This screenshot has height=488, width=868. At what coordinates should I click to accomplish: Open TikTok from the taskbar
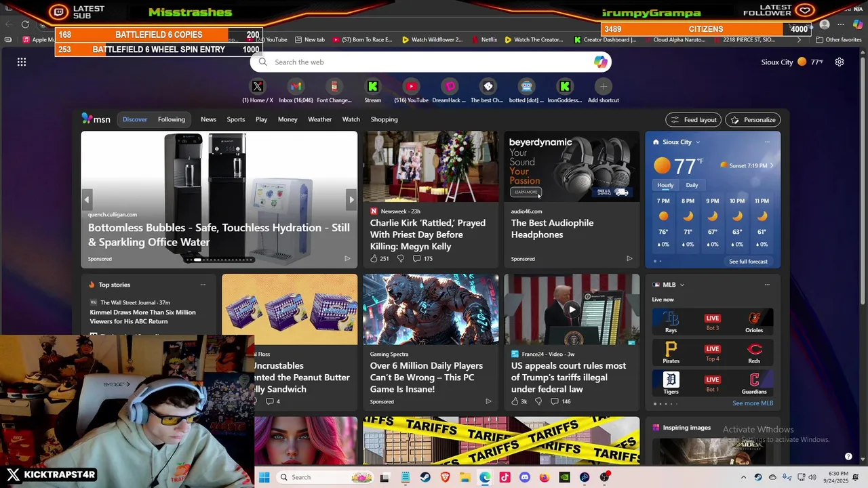505,477
